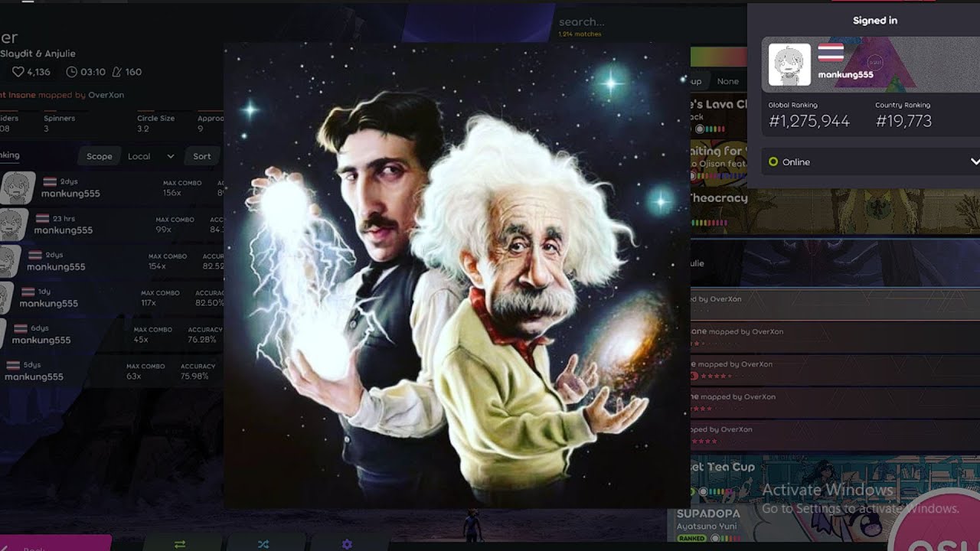Click the flag on the 156x combo score
This screenshot has width=980, height=551.
click(49, 182)
